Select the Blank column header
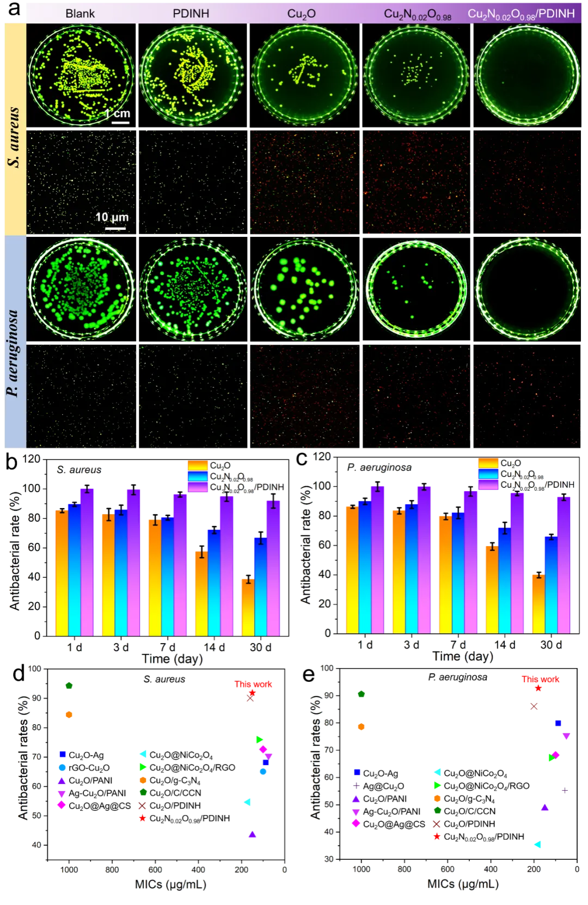The height and width of the screenshot is (905, 588). 80,14
